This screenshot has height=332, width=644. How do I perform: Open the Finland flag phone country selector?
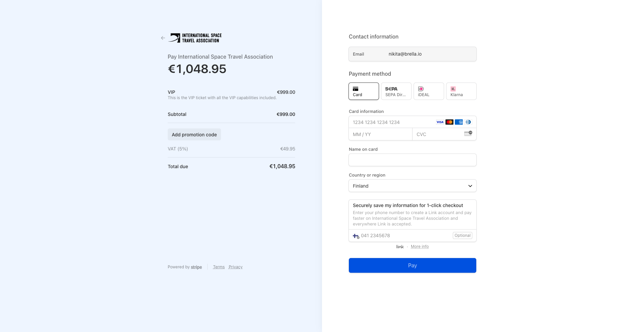(x=356, y=236)
